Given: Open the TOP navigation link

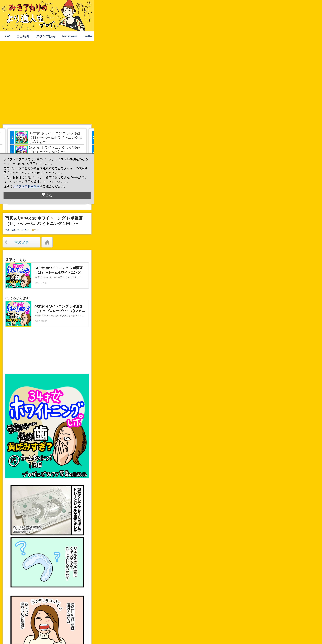Looking at the screenshot, I should point(7,36).
